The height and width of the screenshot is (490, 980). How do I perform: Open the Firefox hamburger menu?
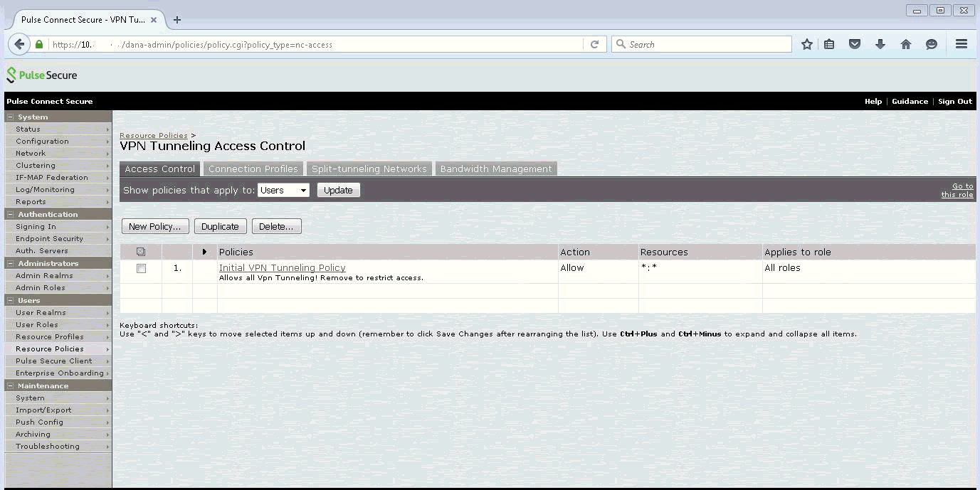pyautogui.click(x=961, y=44)
